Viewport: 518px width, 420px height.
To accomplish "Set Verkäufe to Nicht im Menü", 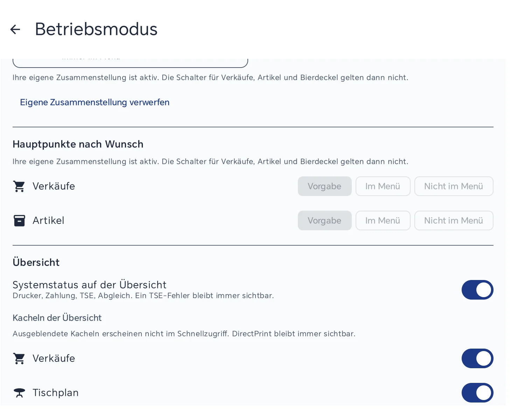I will pyautogui.click(x=454, y=186).
